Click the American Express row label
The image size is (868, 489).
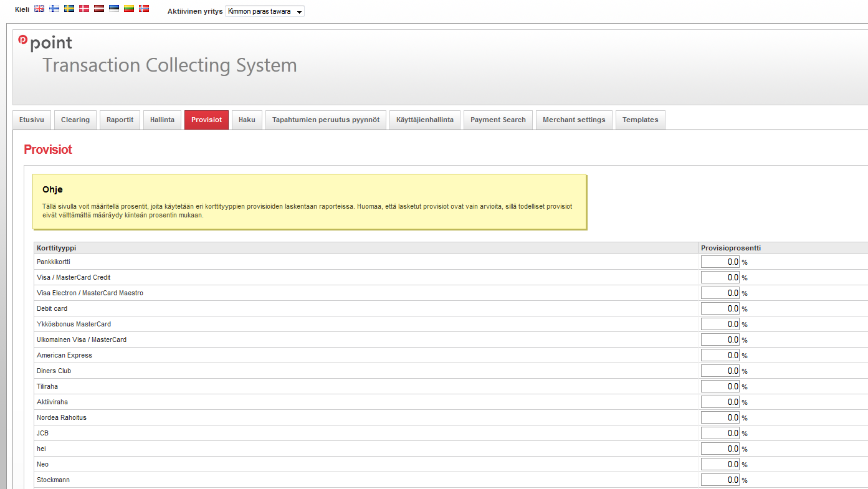click(x=64, y=355)
